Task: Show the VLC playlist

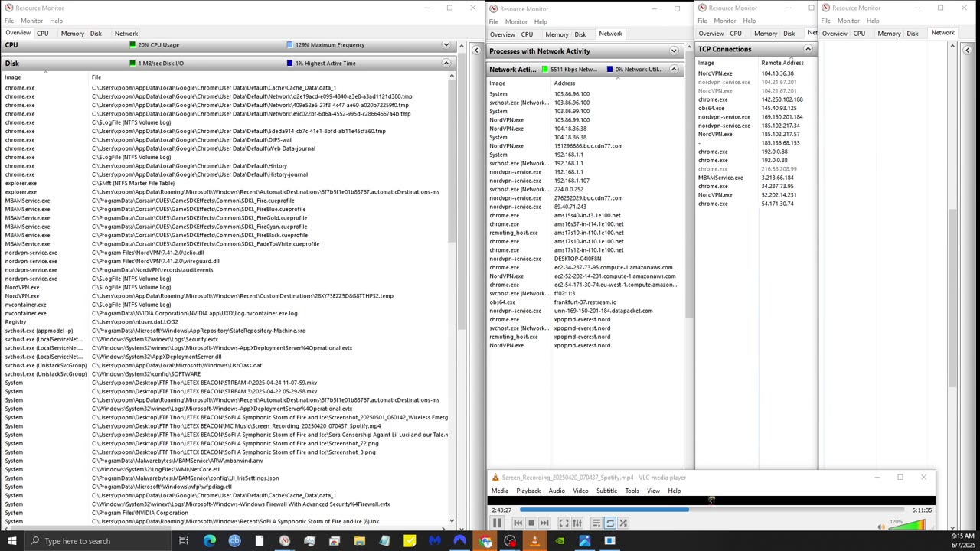Action: coord(596,523)
